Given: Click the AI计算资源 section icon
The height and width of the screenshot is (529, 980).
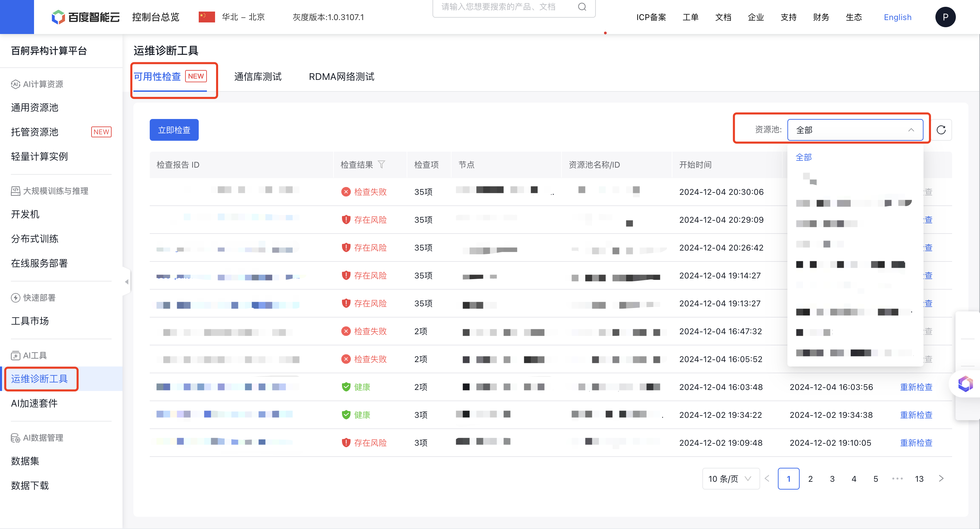Looking at the screenshot, I should click(x=16, y=84).
